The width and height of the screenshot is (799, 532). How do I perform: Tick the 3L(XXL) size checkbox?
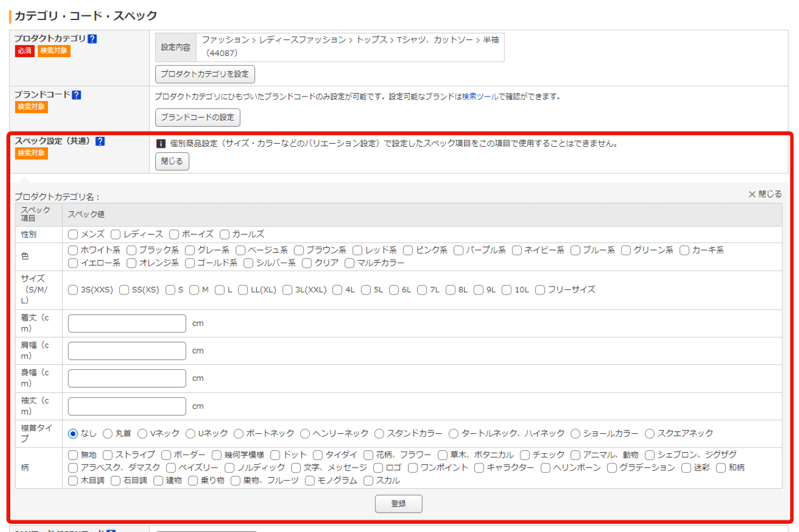[x=288, y=290]
